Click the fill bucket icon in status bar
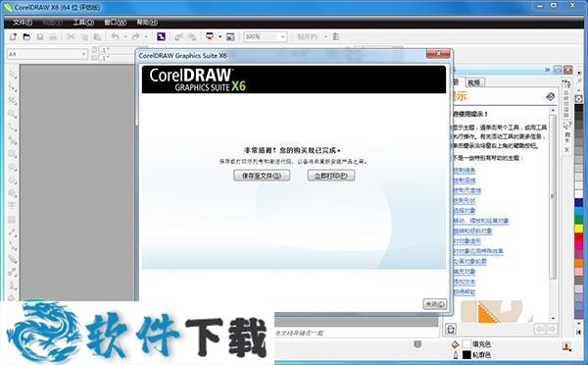 coord(456,344)
